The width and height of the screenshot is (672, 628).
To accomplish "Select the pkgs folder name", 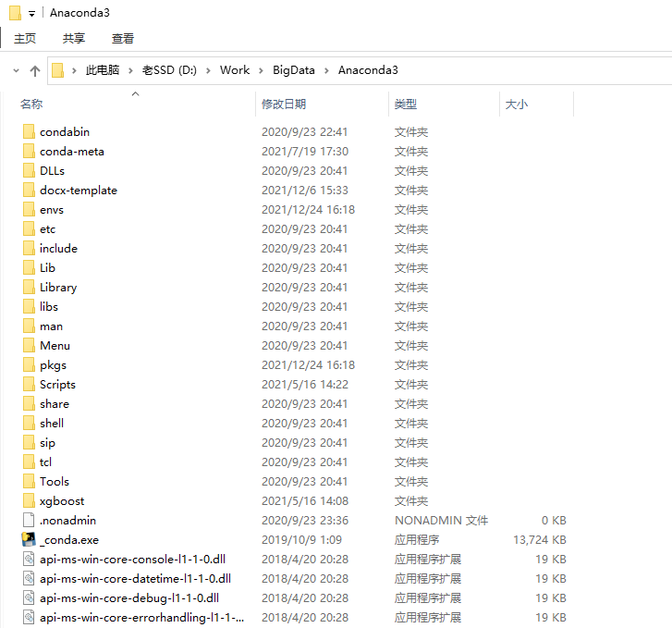I will (x=53, y=365).
